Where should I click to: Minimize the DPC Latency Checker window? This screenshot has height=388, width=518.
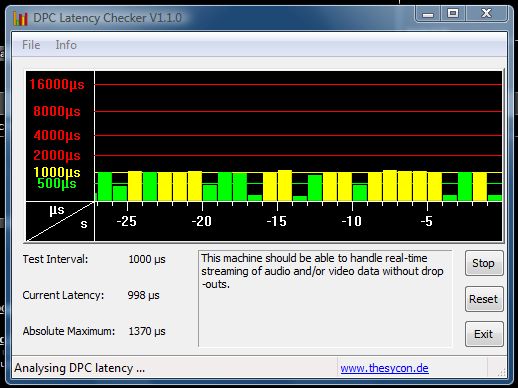click(428, 14)
